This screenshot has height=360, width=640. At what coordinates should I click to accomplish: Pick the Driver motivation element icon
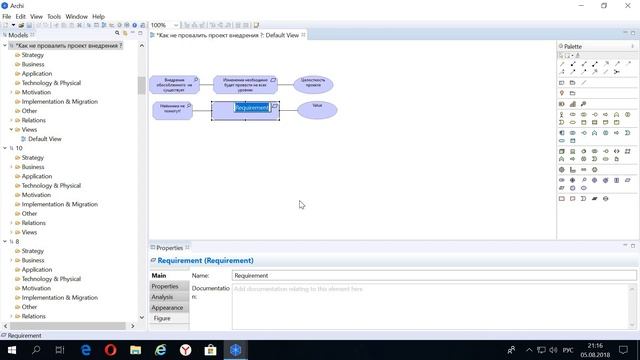(x=572, y=180)
